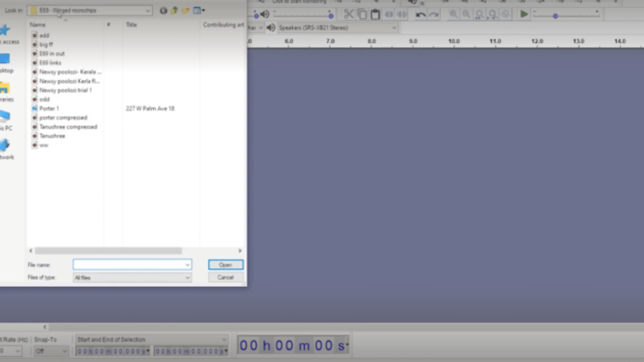Create new folder icon in dialog
Viewport: 644px width, 362px height.
[x=186, y=10]
